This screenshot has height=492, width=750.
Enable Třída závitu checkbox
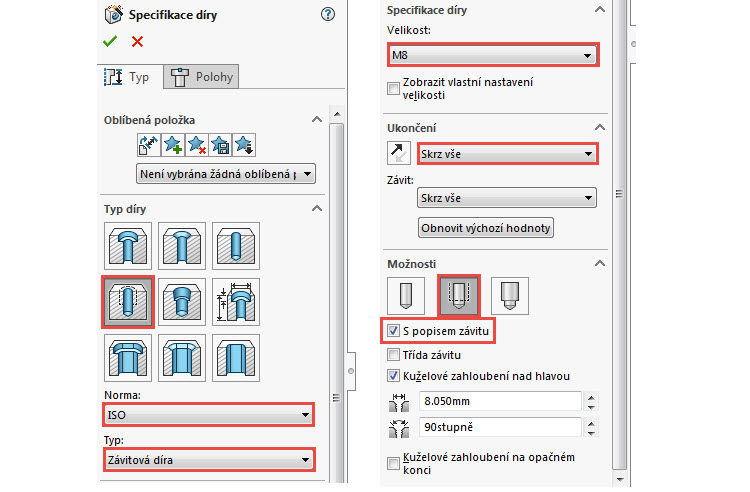393,355
